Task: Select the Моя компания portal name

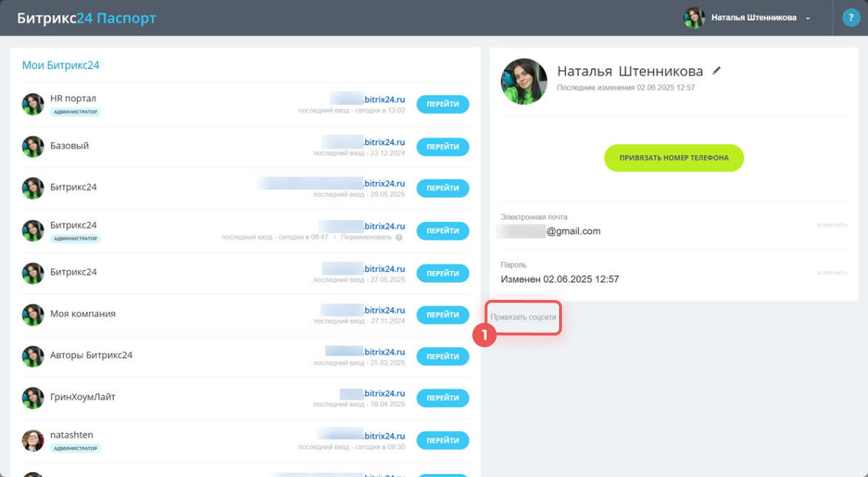Action: click(x=83, y=313)
